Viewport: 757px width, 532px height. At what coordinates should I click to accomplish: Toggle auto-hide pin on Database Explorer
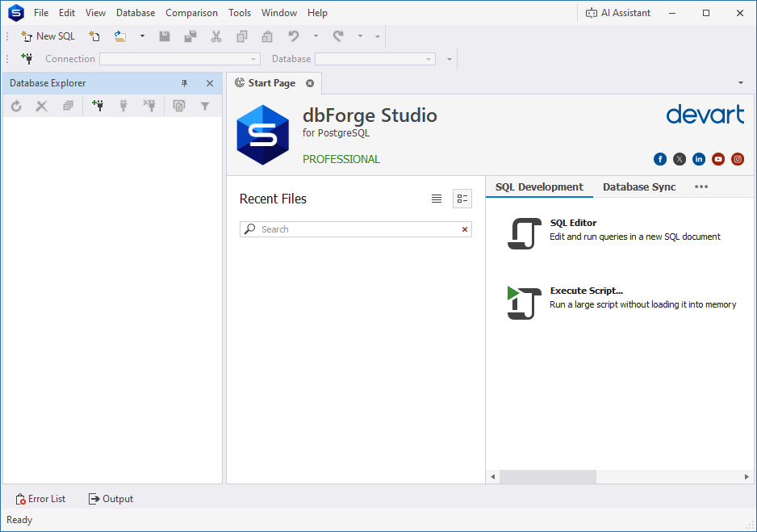[184, 82]
